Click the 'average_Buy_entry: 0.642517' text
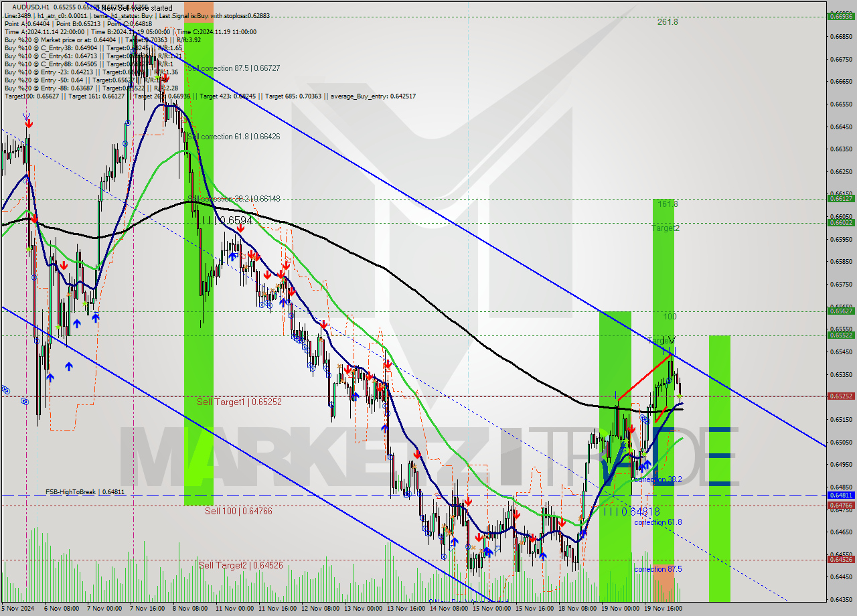This screenshot has height=616, width=857. click(374, 96)
